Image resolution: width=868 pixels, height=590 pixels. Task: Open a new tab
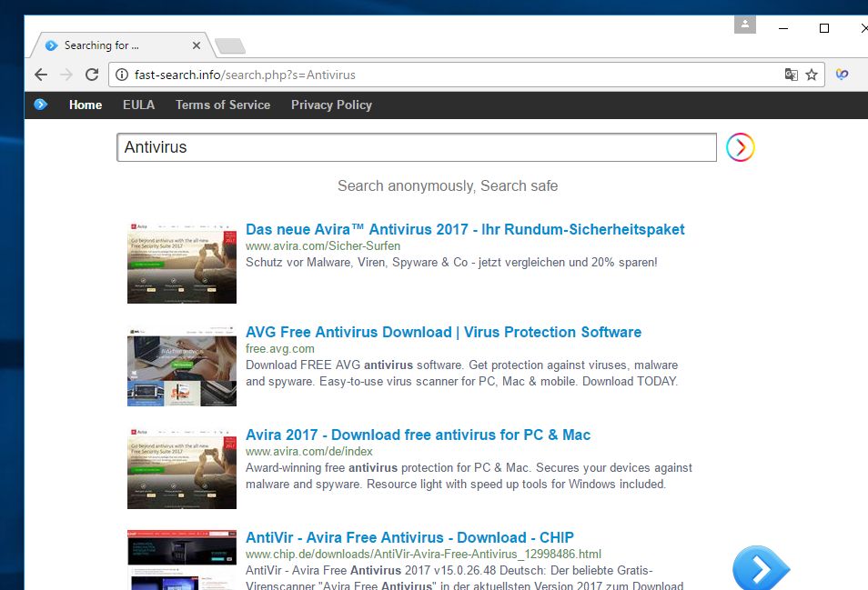(230, 45)
